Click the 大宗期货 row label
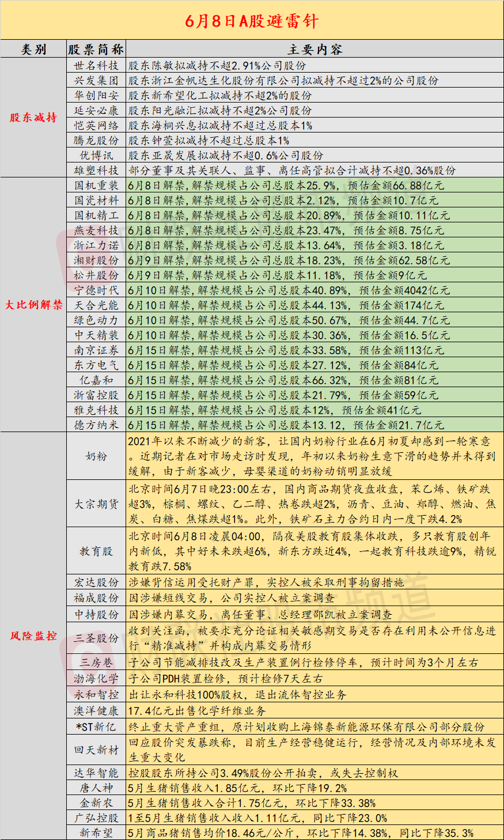Screen dimensions: 504x840 tap(96, 504)
